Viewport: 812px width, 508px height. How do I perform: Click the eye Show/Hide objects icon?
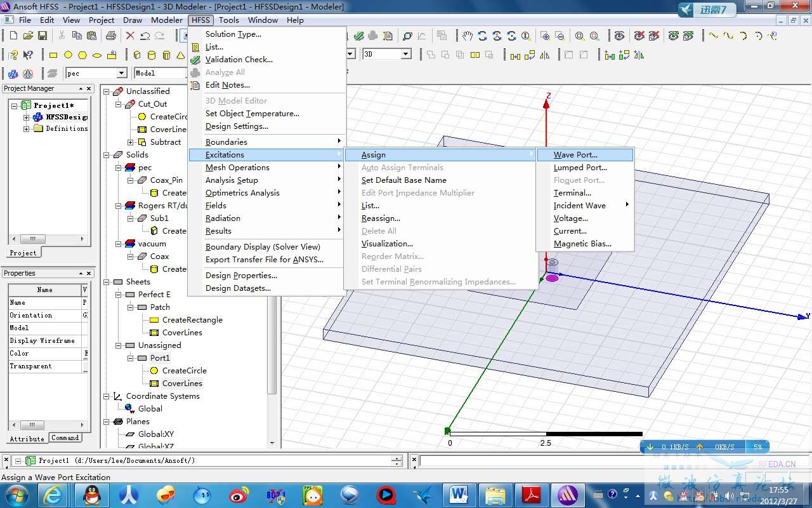(619, 36)
